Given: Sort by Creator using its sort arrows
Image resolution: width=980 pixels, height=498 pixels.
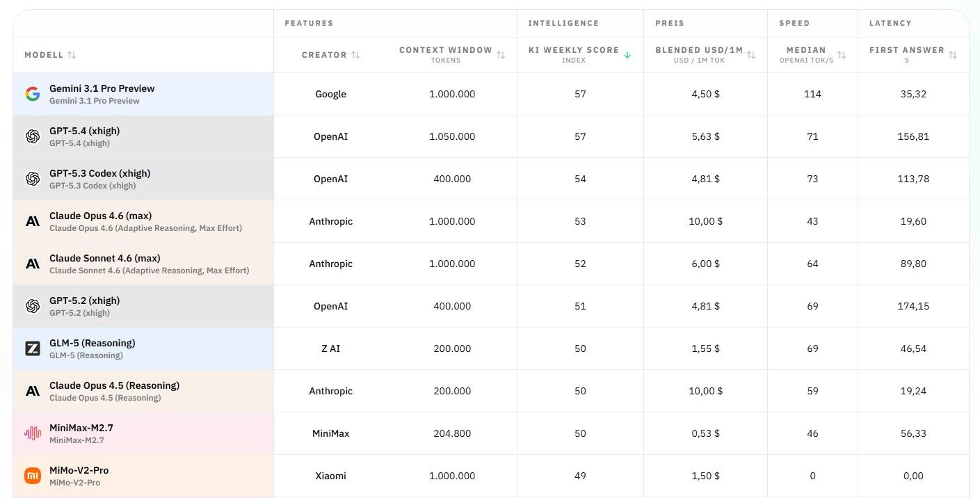Looking at the screenshot, I should pos(355,55).
